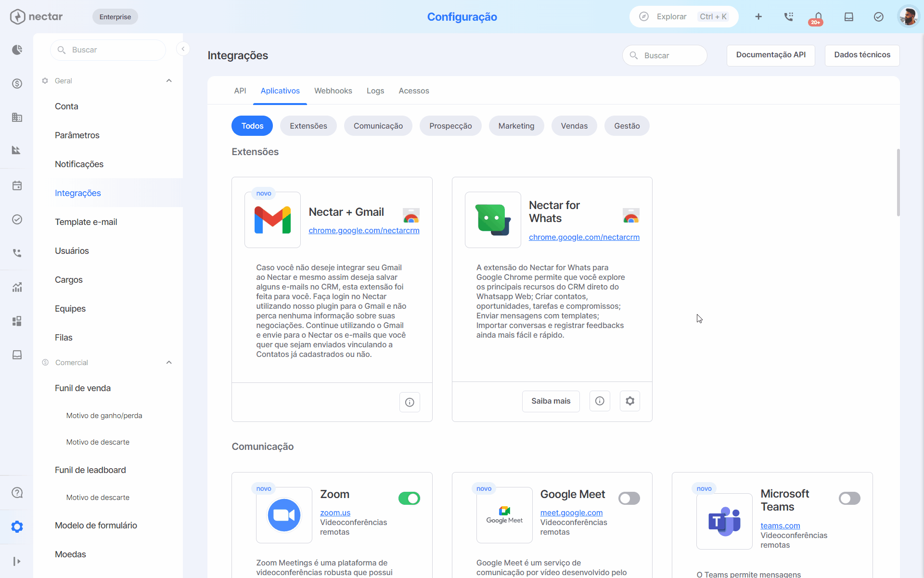This screenshot has height=578, width=924.
Task: Open Funil de venda settings
Action: pyautogui.click(x=83, y=388)
